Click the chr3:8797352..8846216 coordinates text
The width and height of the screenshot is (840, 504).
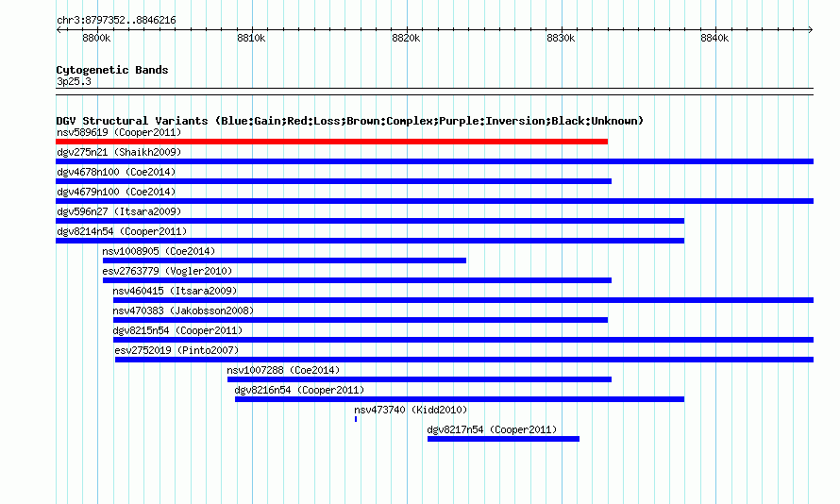(116, 20)
